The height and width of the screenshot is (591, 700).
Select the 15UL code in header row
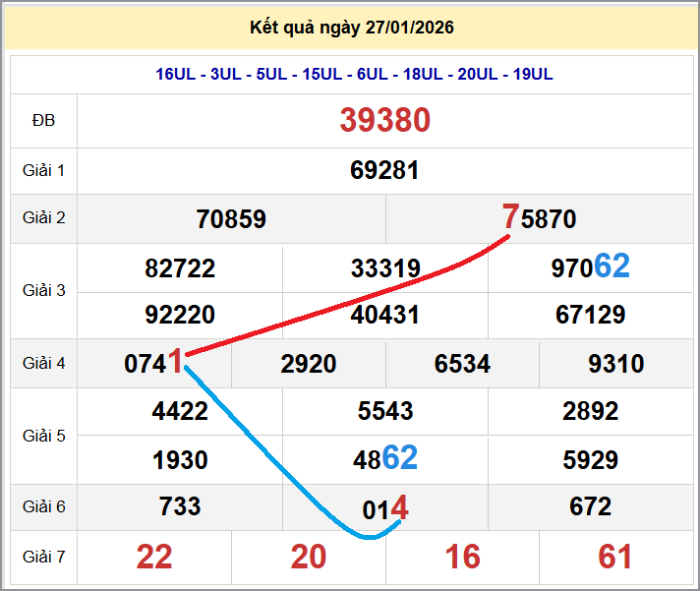pos(321,75)
